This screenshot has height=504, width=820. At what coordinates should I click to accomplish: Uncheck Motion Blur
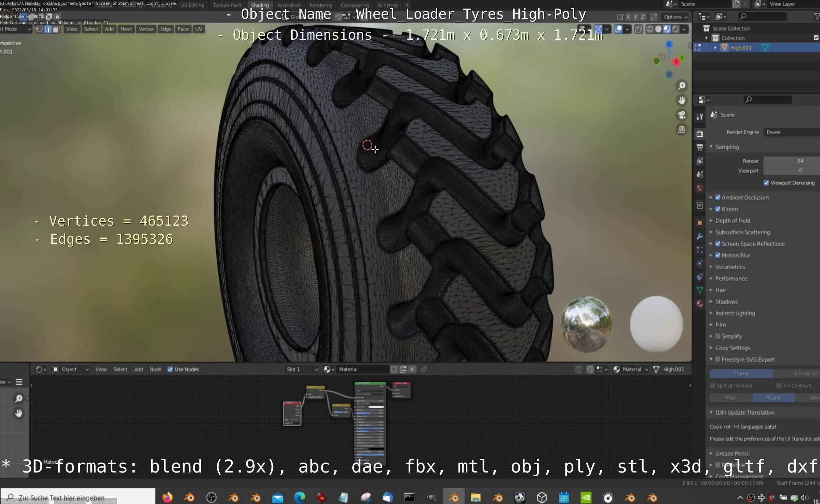click(x=718, y=255)
